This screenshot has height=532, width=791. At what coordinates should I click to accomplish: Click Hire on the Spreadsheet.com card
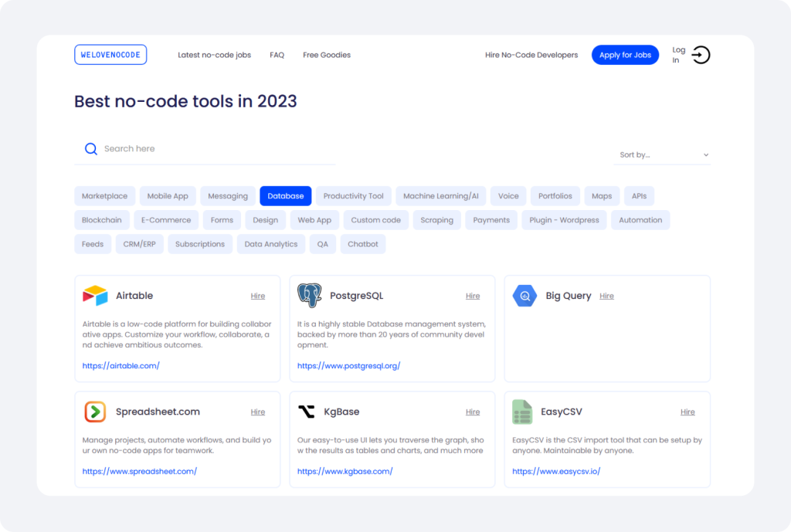[x=258, y=412]
